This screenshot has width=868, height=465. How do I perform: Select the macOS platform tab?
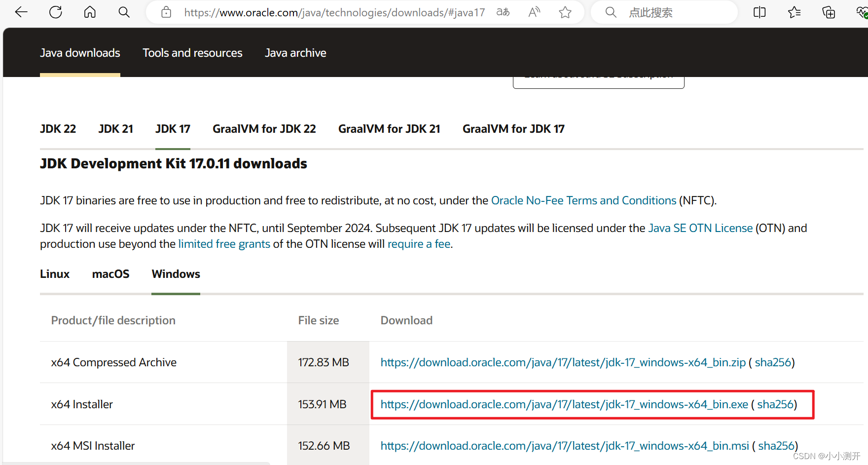110,274
